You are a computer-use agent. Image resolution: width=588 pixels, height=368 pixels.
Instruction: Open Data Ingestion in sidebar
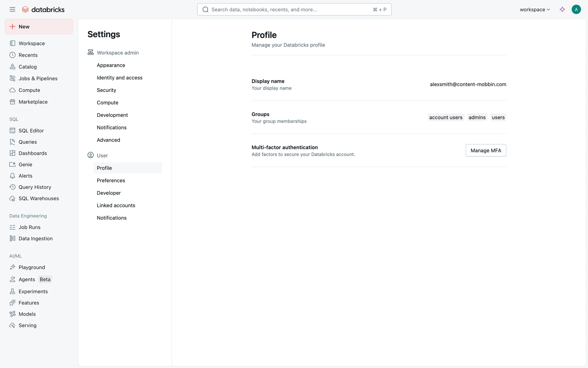pos(36,239)
